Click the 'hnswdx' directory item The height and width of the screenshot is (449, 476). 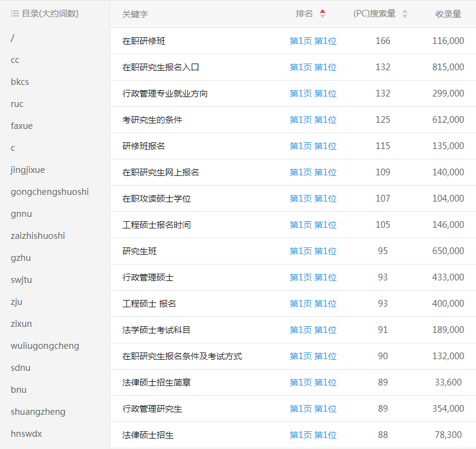(26, 434)
